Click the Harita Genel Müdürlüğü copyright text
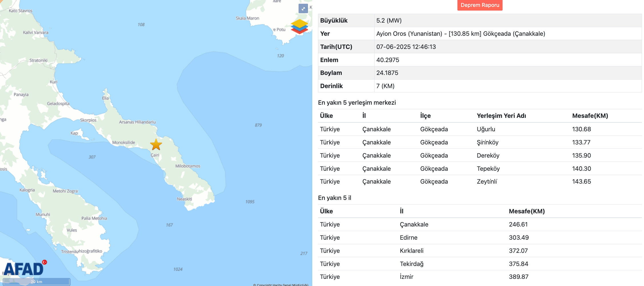 pos(281,285)
